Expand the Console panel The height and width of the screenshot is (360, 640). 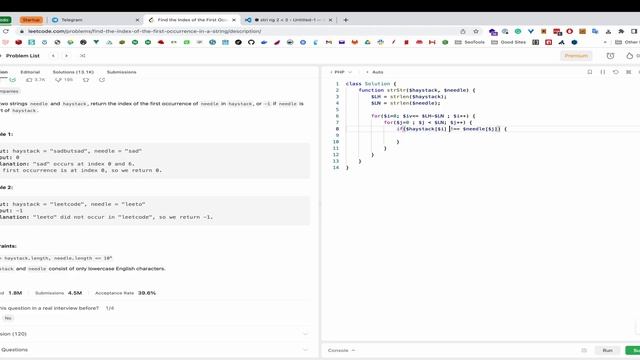coord(341,350)
